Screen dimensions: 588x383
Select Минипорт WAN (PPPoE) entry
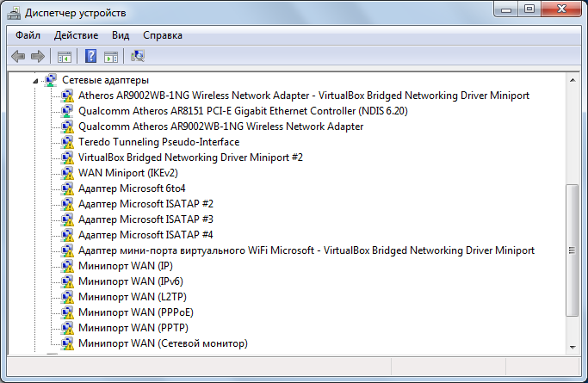[x=136, y=312]
